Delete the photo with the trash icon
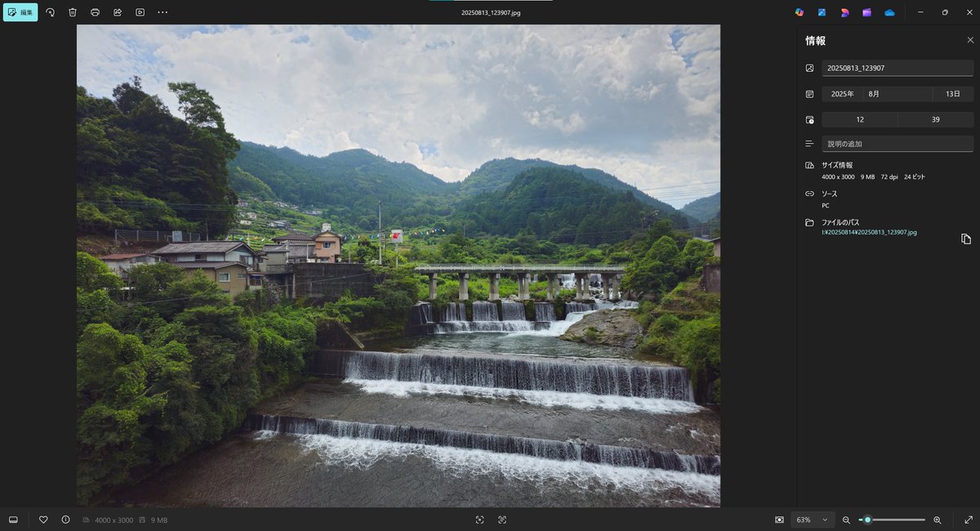 point(73,12)
